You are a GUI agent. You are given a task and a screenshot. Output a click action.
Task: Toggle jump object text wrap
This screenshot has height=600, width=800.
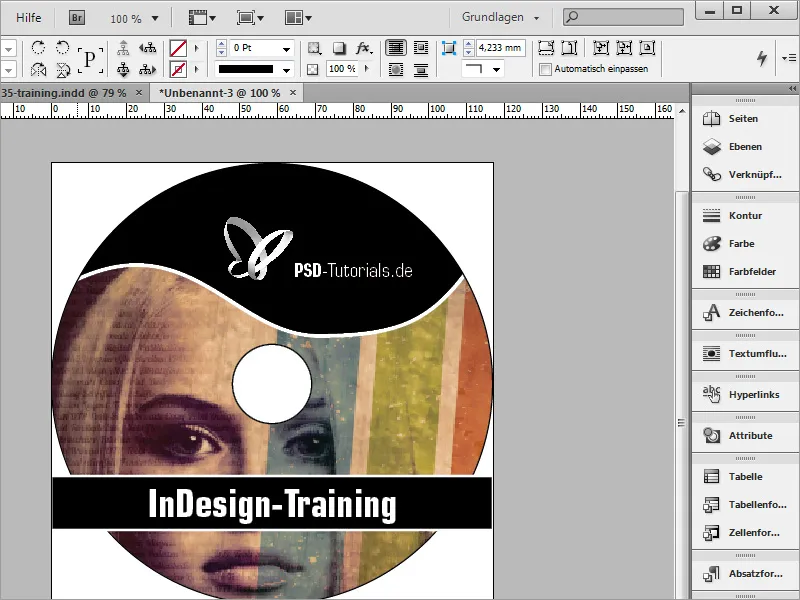click(x=421, y=69)
